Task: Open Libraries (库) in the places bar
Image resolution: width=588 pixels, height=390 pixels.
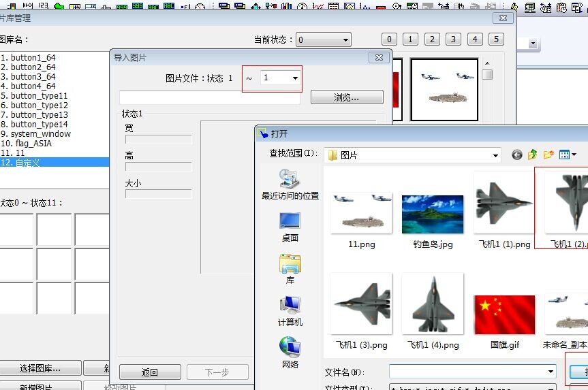Action: click(290, 269)
